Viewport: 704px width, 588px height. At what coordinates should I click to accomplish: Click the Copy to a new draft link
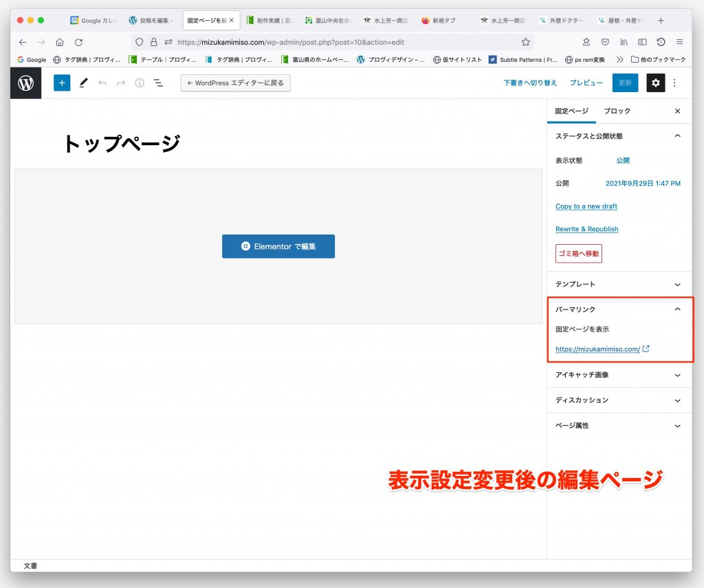(x=586, y=206)
